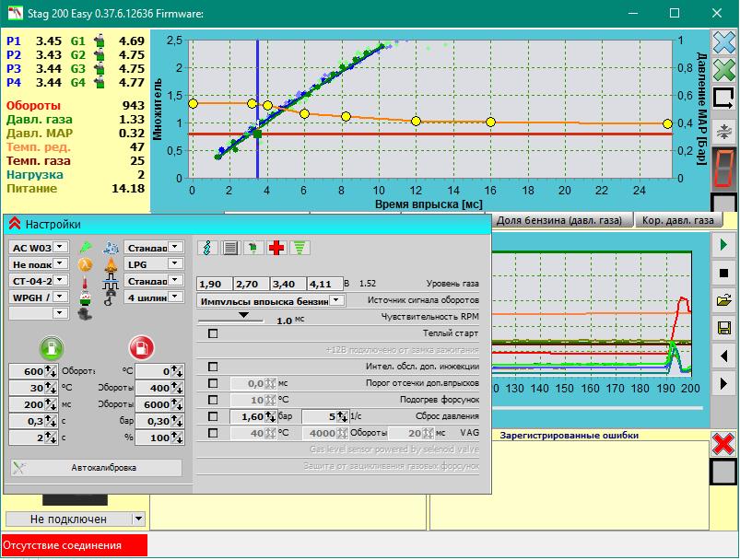740x560 pixels.
Task: Click the Отсутствие соединения status bar
Action: [75, 545]
